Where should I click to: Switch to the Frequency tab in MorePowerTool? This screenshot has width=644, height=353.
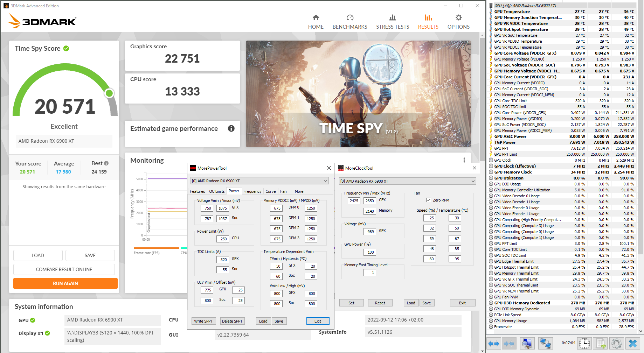(x=252, y=191)
